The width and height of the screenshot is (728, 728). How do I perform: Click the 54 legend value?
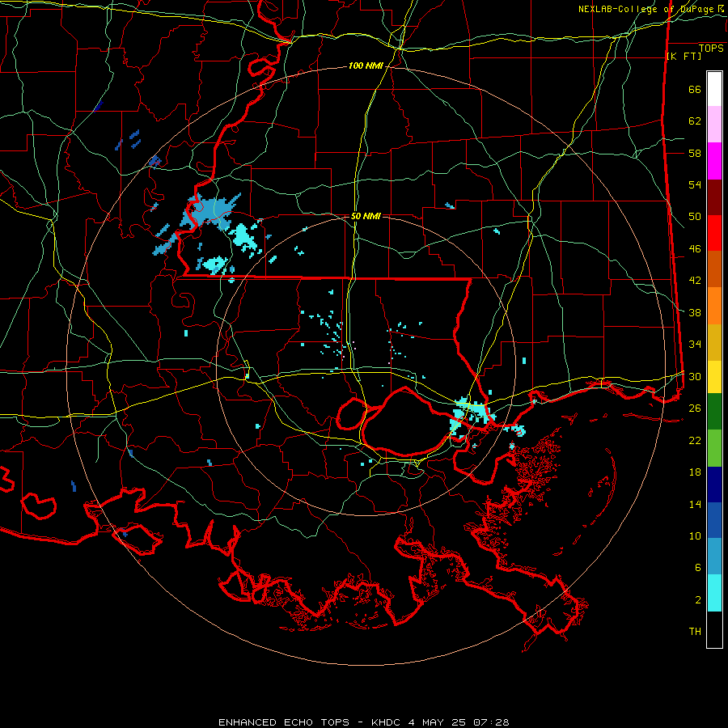coord(695,184)
